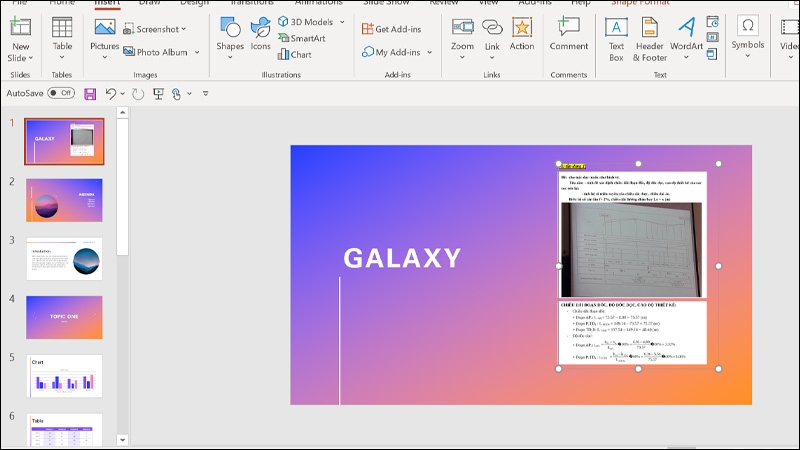Select slide 3 Introduction thumbnail
This screenshot has width=800, height=450.
64,259
